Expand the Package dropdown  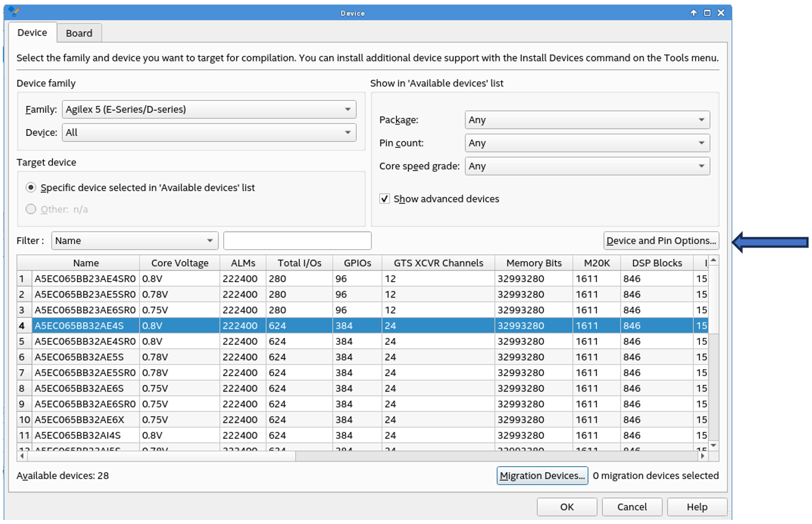(587, 120)
